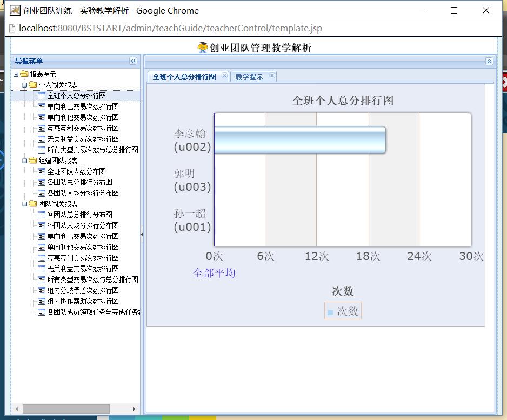Click the 组建团队报表 folder icon
Viewport: 507px width, 420px height.
(33, 161)
